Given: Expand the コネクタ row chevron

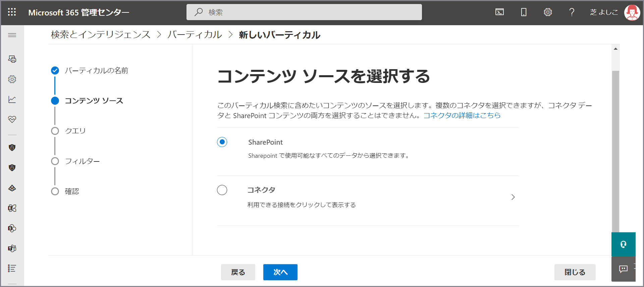Looking at the screenshot, I should point(513,197).
